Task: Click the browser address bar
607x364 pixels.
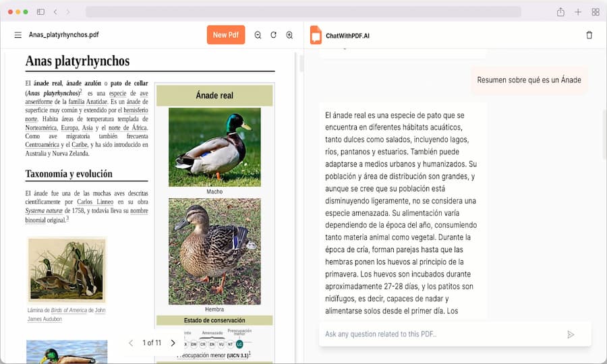Action: [x=303, y=12]
